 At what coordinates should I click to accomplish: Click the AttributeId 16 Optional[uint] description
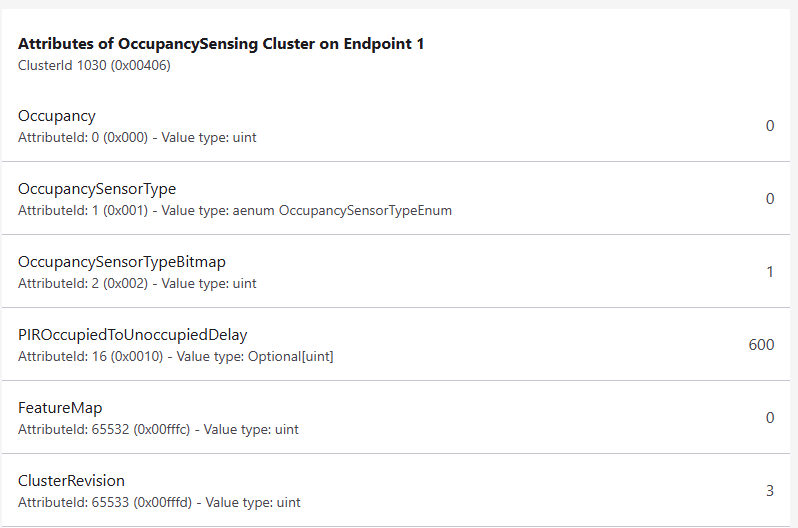pos(176,356)
